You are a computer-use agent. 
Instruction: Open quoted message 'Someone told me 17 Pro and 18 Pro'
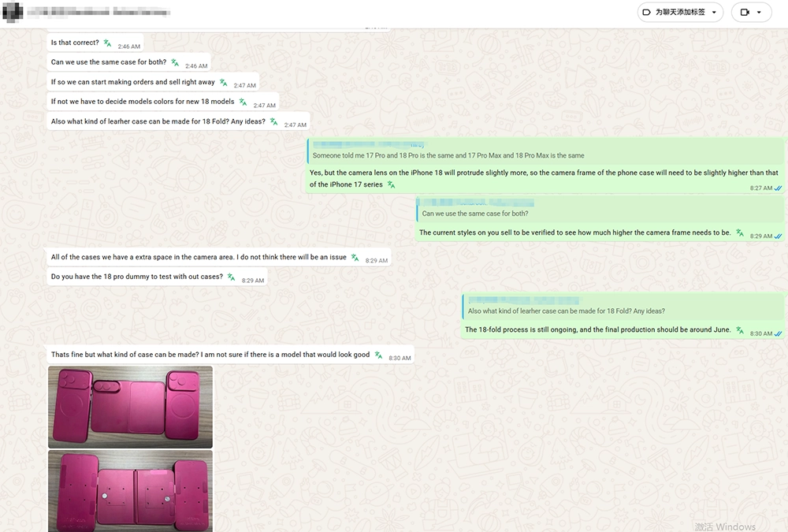[545, 151]
